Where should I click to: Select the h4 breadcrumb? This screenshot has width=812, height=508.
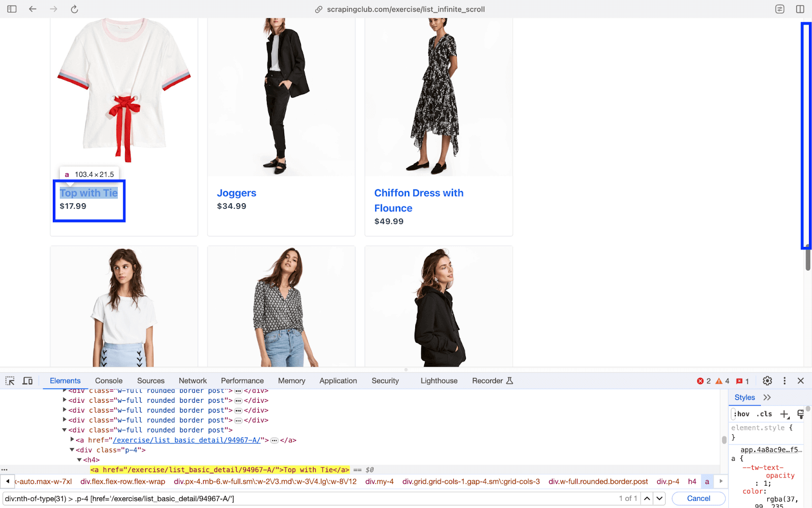click(692, 482)
